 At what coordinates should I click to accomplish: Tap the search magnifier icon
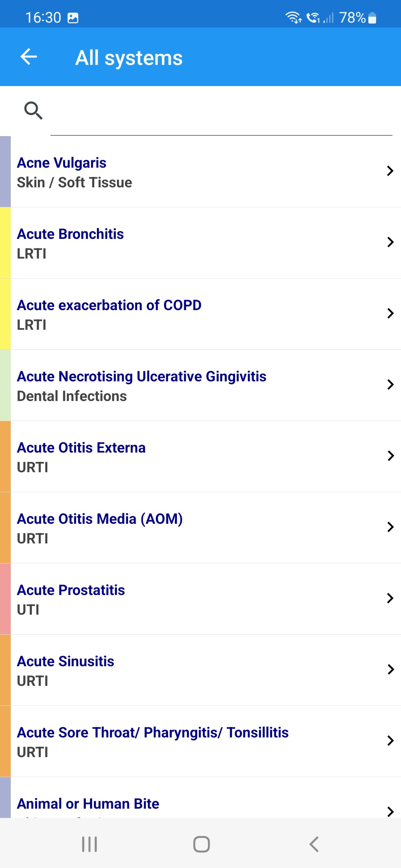click(x=33, y=111)
